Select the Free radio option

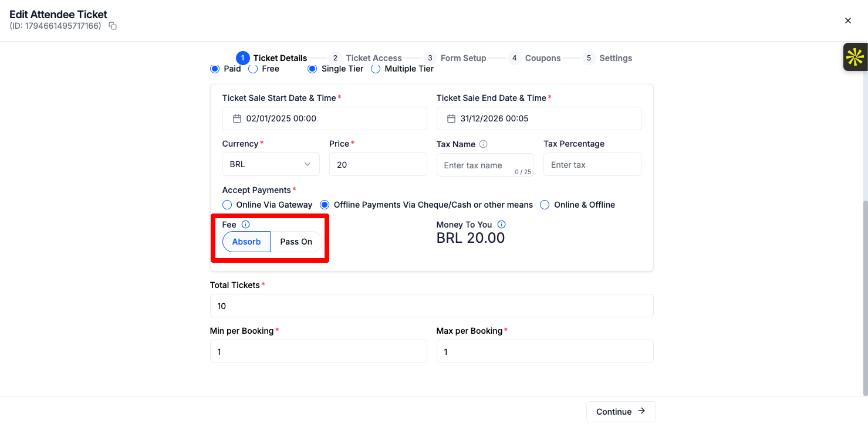click(x=253, y=69)
